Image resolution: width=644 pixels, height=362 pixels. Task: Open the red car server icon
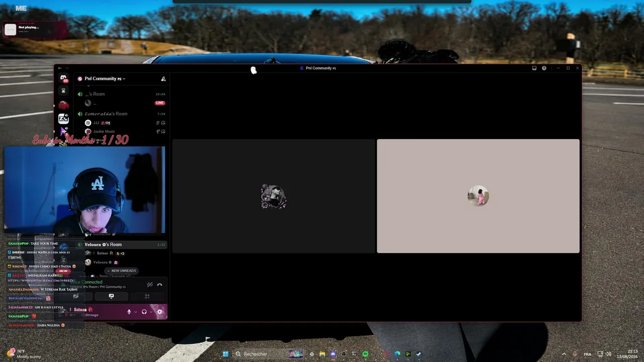point(63,105)
